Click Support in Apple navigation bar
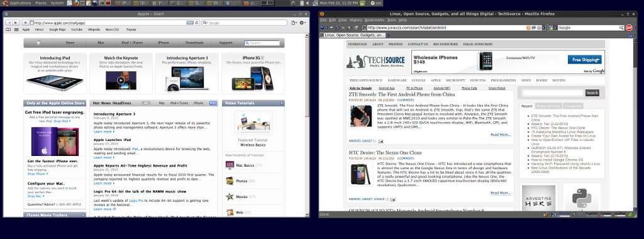 tap(226, 43)
